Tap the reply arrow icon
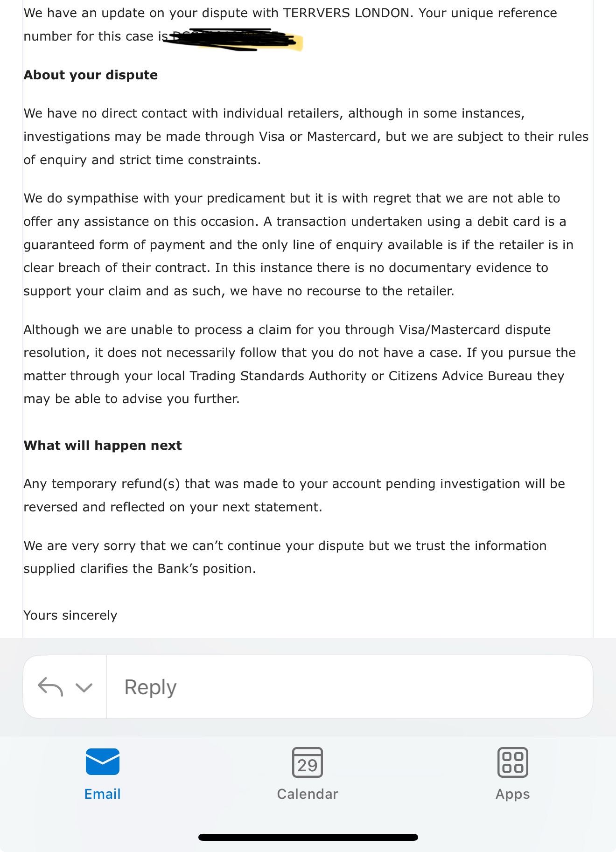The width and height of the screenshot is (616, 852). click(50, 687)
